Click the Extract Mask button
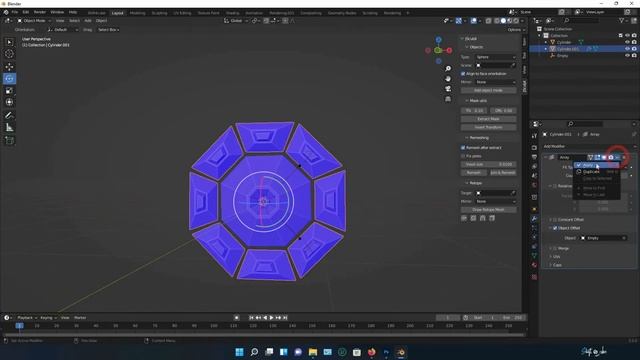 click(489, 119)
